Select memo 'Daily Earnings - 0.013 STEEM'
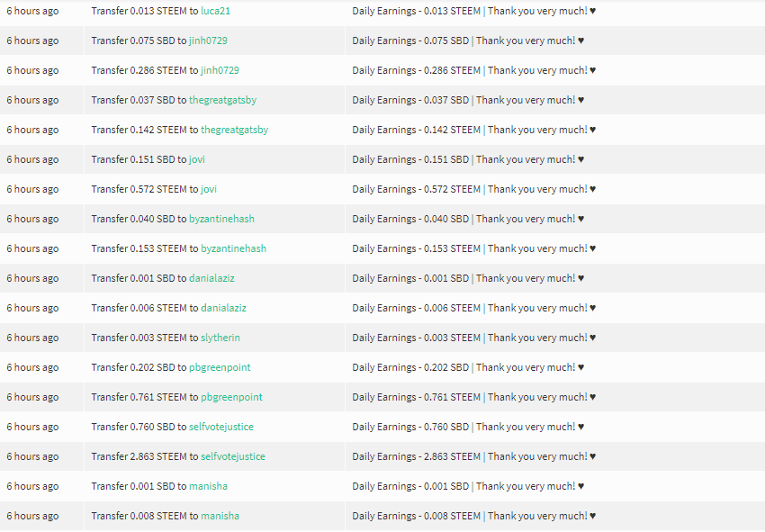The image size is (765, 532). click(416, 11)
